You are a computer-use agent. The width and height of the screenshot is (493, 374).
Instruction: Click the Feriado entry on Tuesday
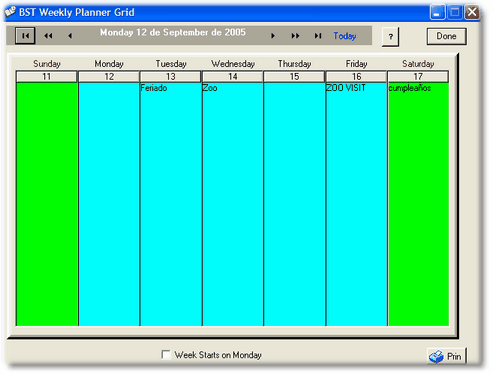[x=154, y=88]
